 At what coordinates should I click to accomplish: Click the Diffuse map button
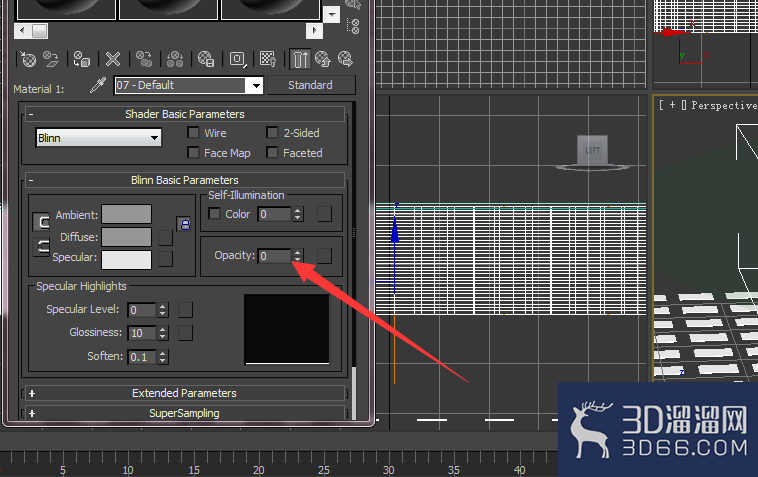point(165,238)
